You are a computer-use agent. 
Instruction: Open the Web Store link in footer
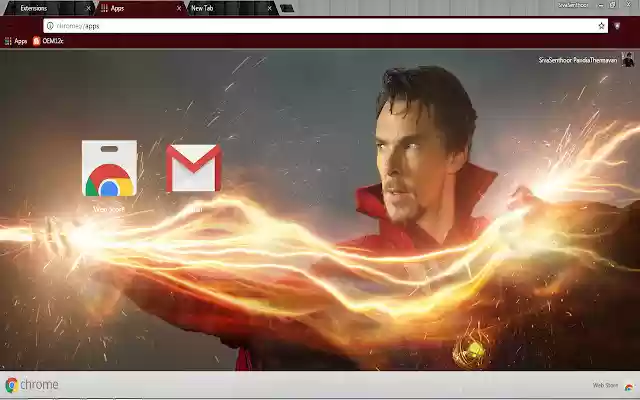(613, 385)
